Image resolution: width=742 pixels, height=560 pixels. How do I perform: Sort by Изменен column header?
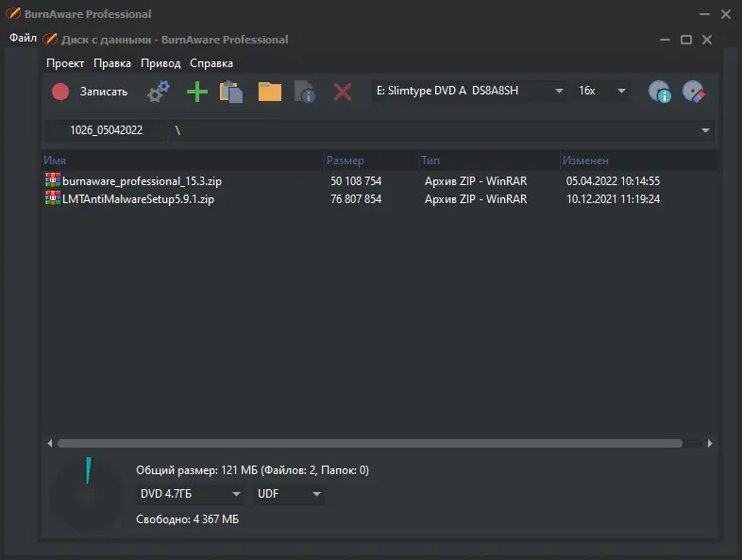click(638, 161)
